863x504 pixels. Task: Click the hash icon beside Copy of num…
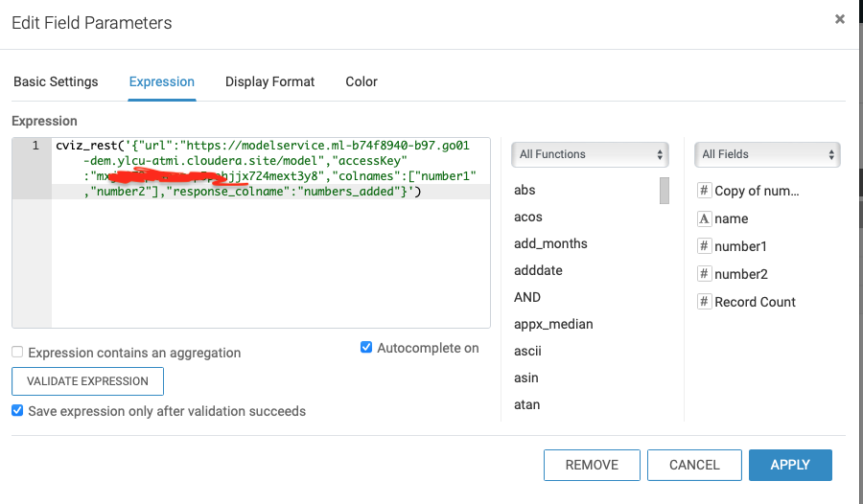pyautogui.click(x=704, y=191)
